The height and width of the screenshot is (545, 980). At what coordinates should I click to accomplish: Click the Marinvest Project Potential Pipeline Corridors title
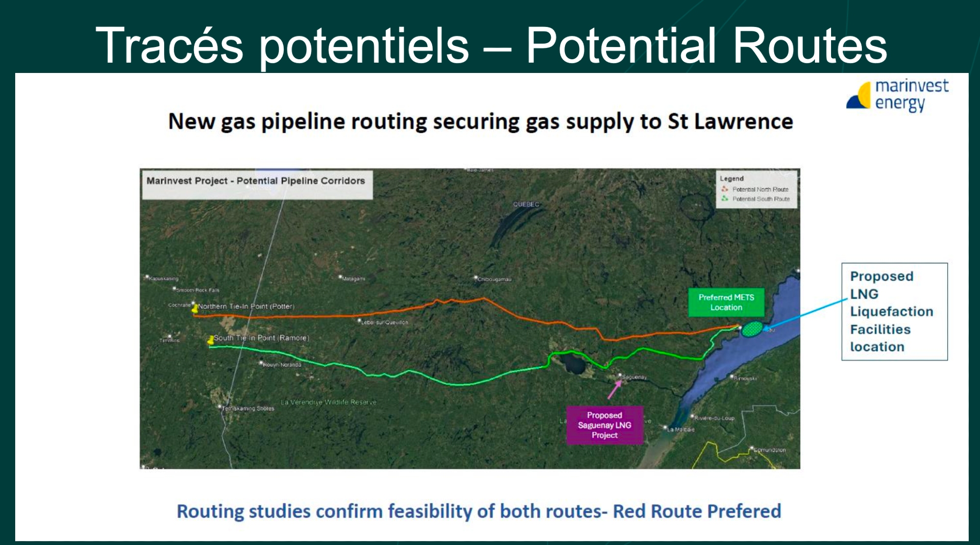coord(256,181)
